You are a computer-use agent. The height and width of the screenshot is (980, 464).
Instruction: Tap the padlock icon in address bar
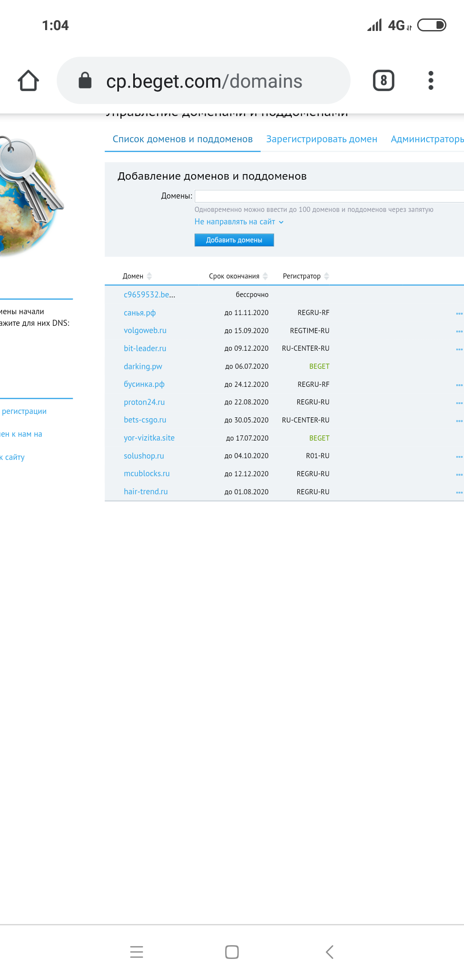(x=85, y=81)
